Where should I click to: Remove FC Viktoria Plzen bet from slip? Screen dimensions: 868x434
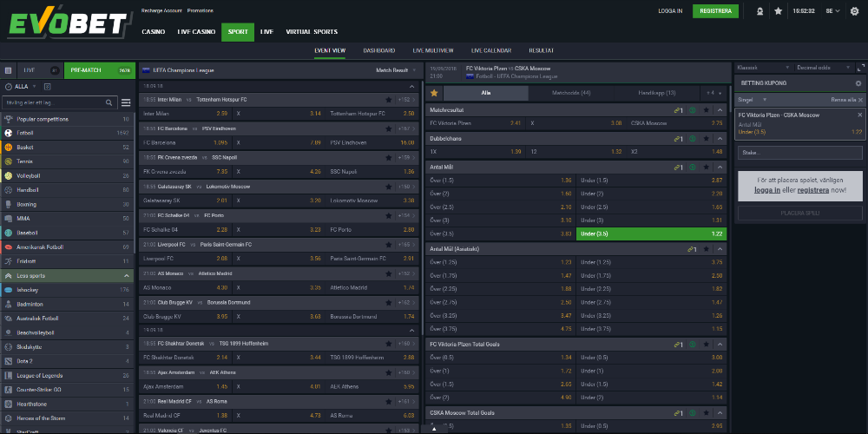click(859, 115)
